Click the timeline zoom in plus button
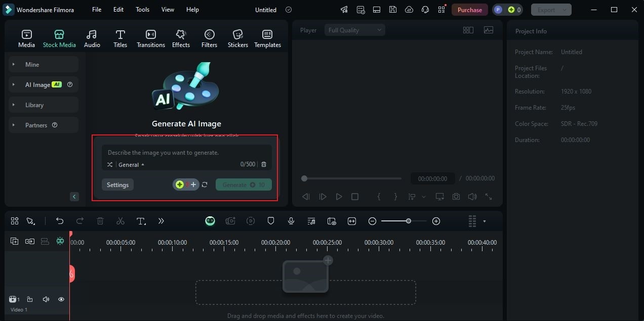This screenshot has width=644, height=321. (x=436, y=221)
